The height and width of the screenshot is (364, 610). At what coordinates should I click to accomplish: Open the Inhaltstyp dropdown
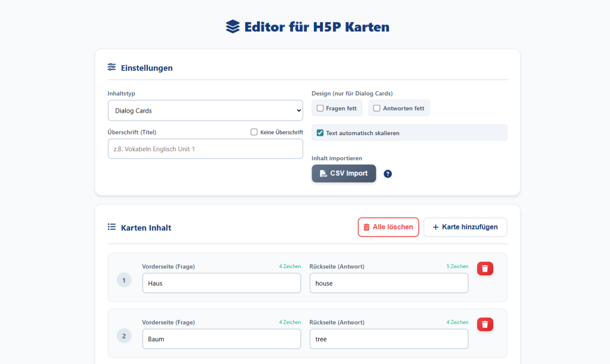(205, 111)
